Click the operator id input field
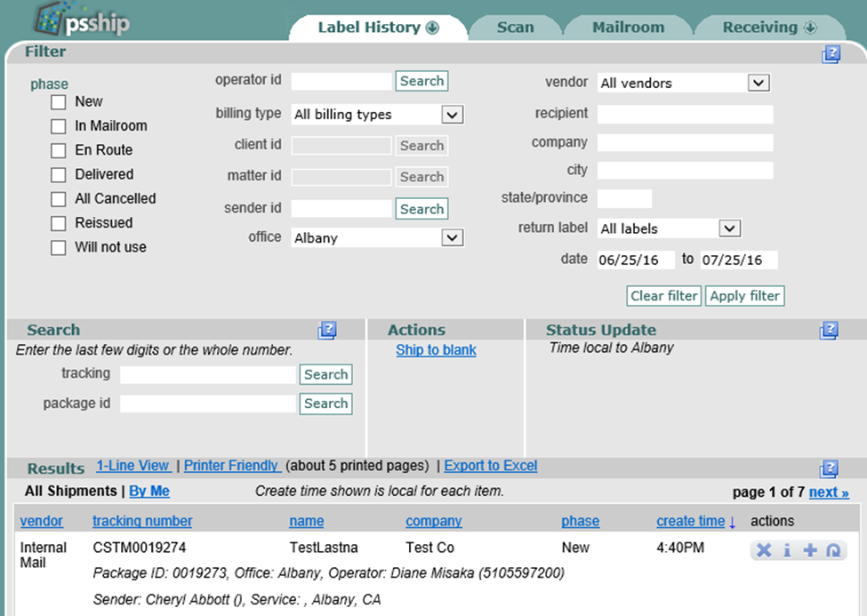The width and height of the screenshot is (867, 616). click(x=341, y=81)
